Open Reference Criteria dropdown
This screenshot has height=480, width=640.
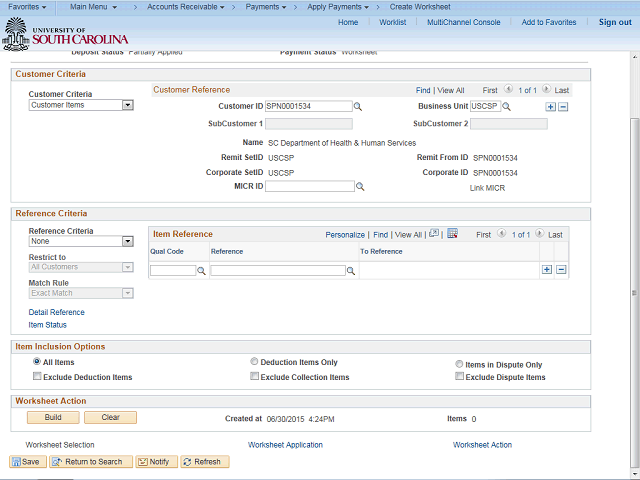(81, 241)
